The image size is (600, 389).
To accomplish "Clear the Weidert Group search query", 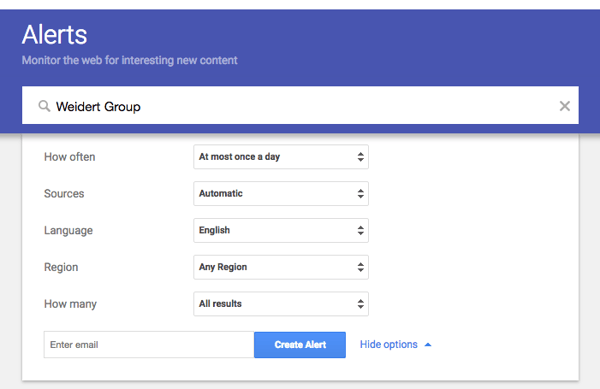I will click(x=564, y=106).
